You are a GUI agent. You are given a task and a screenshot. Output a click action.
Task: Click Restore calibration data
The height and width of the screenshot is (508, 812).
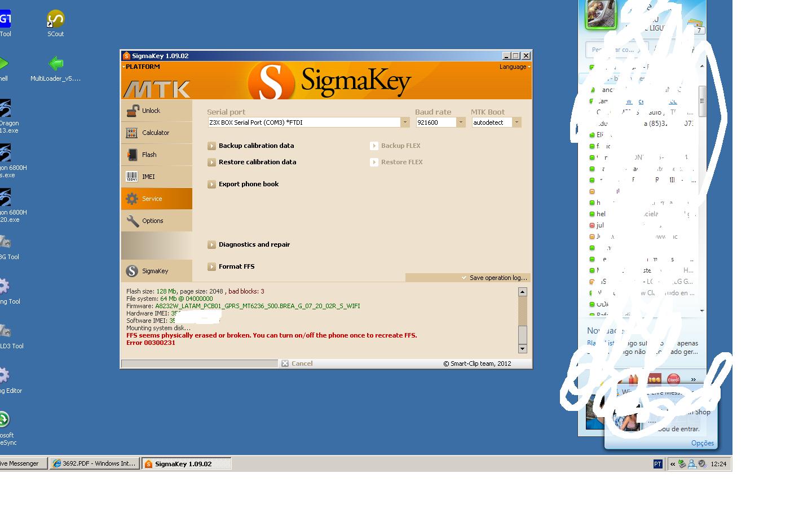point(252,162)
